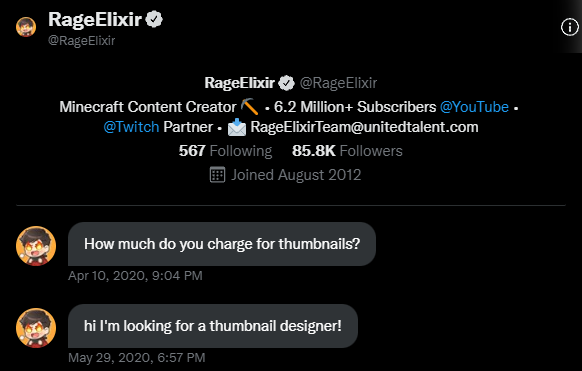Image resolution: width=582 pixels, height=371 pixels.
Task: Click the pickaxe emoji in the bio
Action: click(249, 107)
